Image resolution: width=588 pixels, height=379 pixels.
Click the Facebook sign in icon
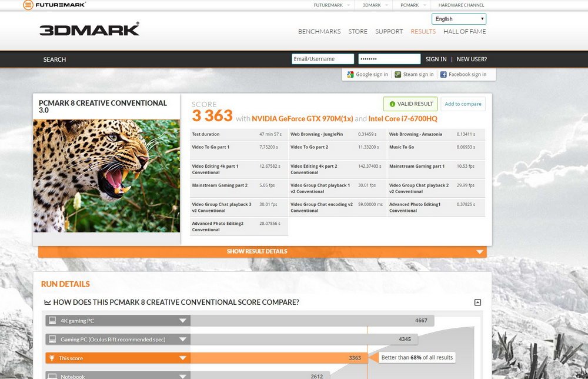click(x=444, y=75)
